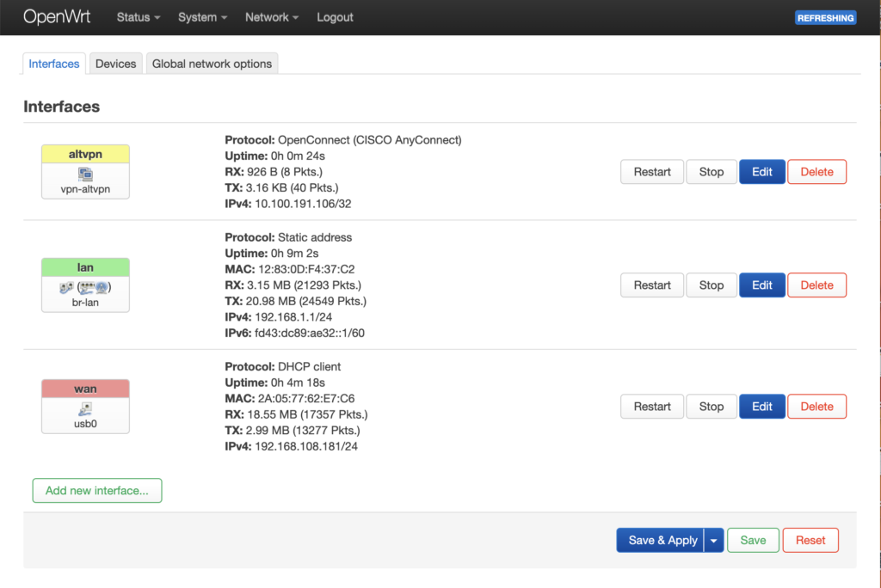Open the Save & Apply dropdown arrow
This screenshot has height=588, width=881.
pyautogui.click(x=714, y=541)
